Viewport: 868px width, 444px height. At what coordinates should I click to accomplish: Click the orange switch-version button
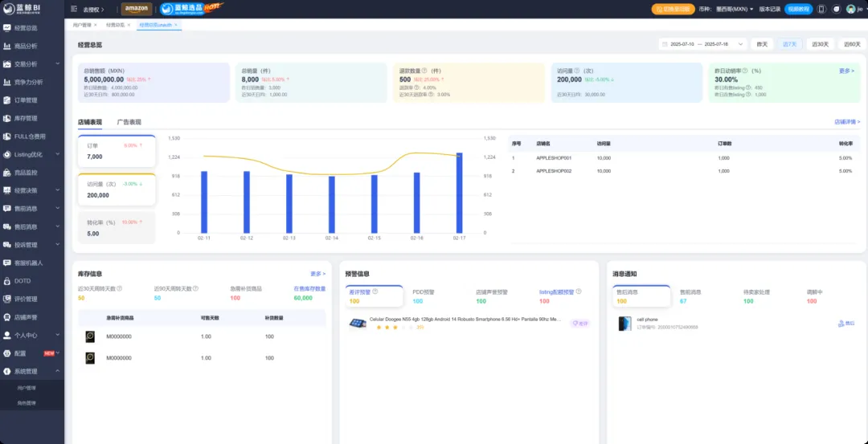coord(674,9)
